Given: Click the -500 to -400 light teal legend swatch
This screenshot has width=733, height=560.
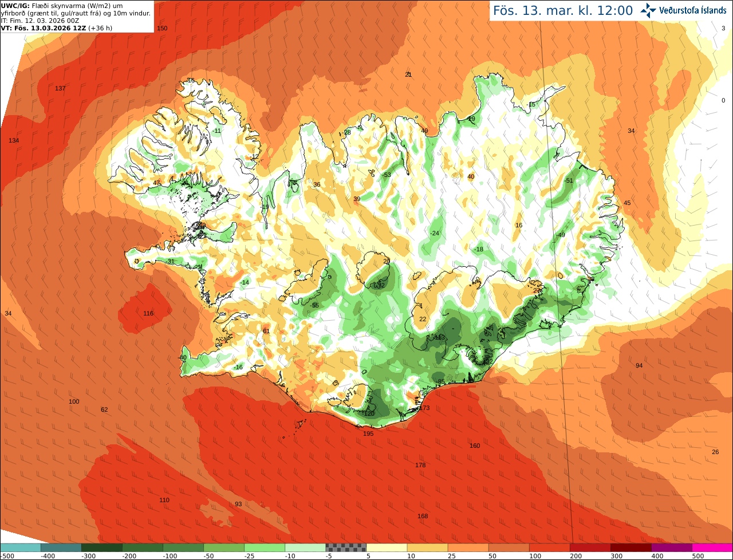Looking at the screenshot, I should click(20, 547).
